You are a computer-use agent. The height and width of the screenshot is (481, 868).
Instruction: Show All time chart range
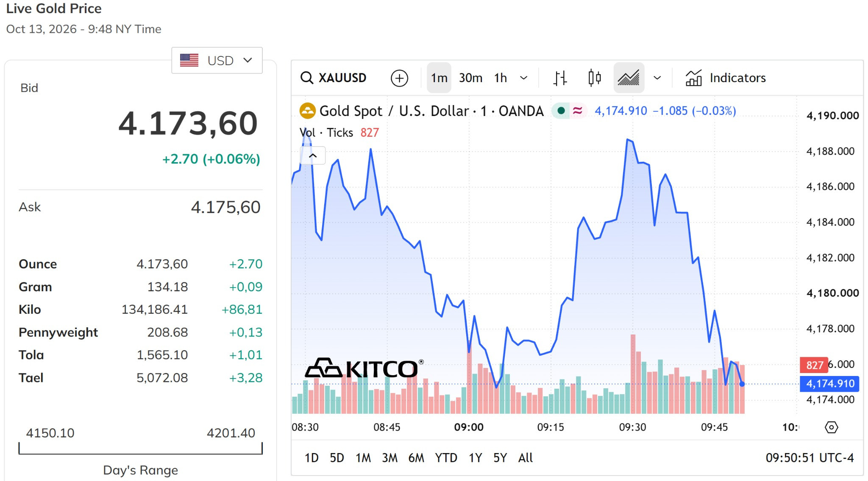[x=526, y=458]
